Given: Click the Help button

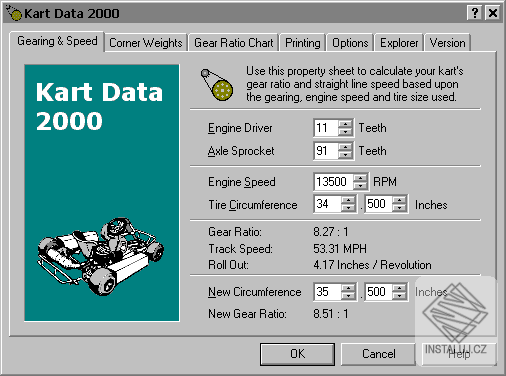Looking at the screenshot, I should [x=459, y=354].
